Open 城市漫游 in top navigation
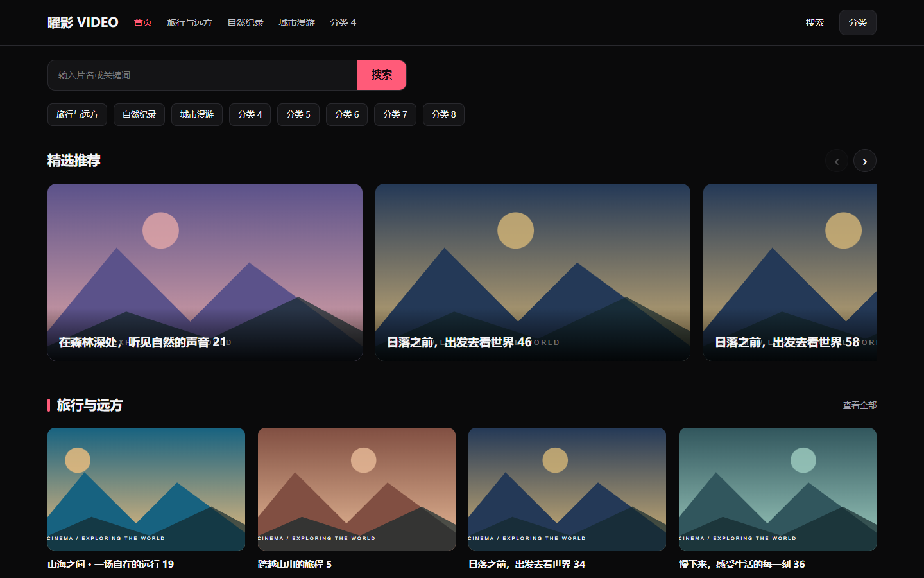 pos(296,22)
